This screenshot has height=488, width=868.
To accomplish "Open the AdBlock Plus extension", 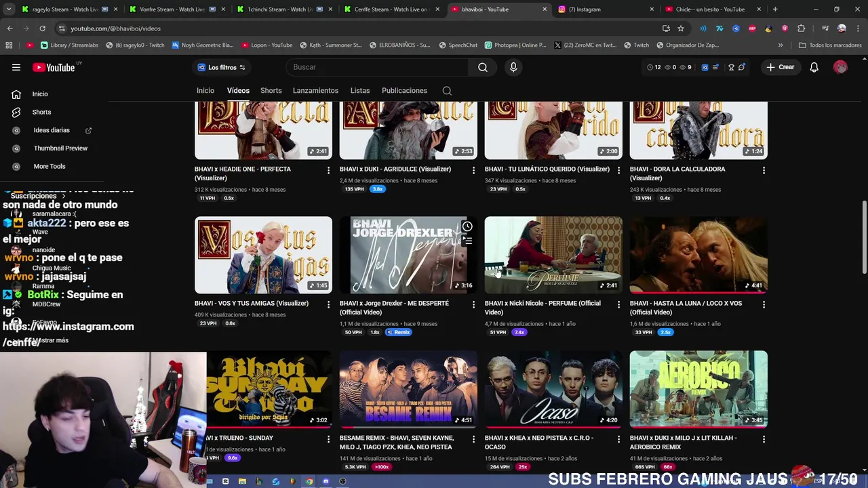I will [752, 28].
